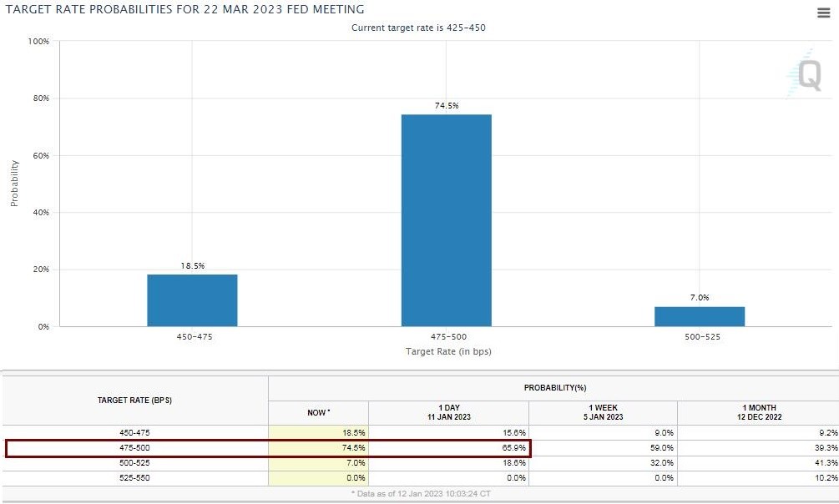Click the NOW column header
The width and height of the screenshot is (839, 504).
318,412
